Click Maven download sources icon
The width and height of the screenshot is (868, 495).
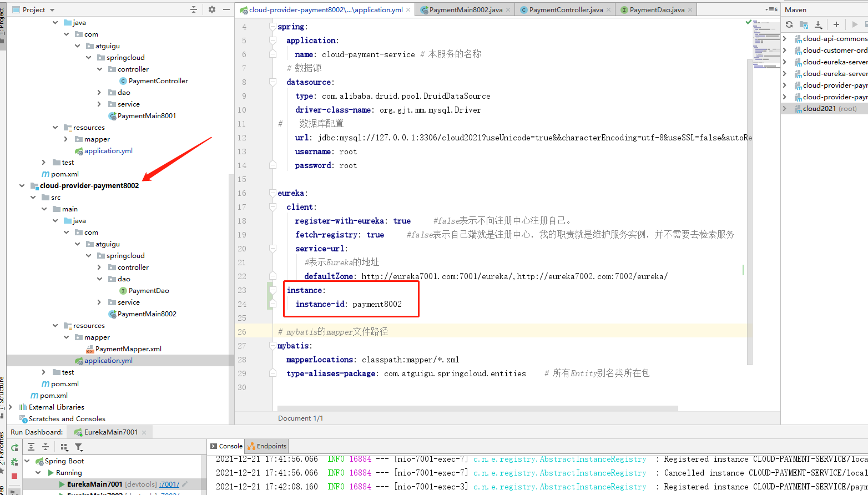click(x=818, y=24)
